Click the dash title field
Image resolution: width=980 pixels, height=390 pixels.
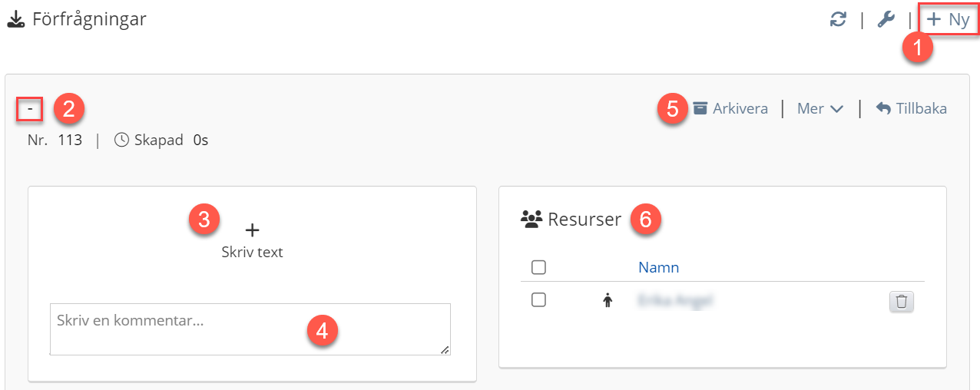(29, 109)
